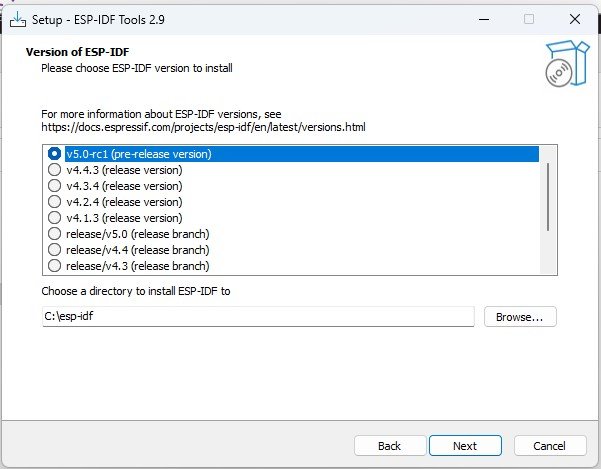Image resolution: width=601 pixels, height=469 pixels.
Task: Minimize the Setup window
Action: click(x=484, y=19)
